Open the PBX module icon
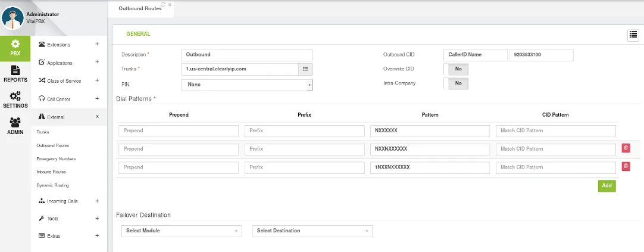Image resolution: width=644 pixels, height=252 pixels. pyautogui.click(x=15, y=43)
